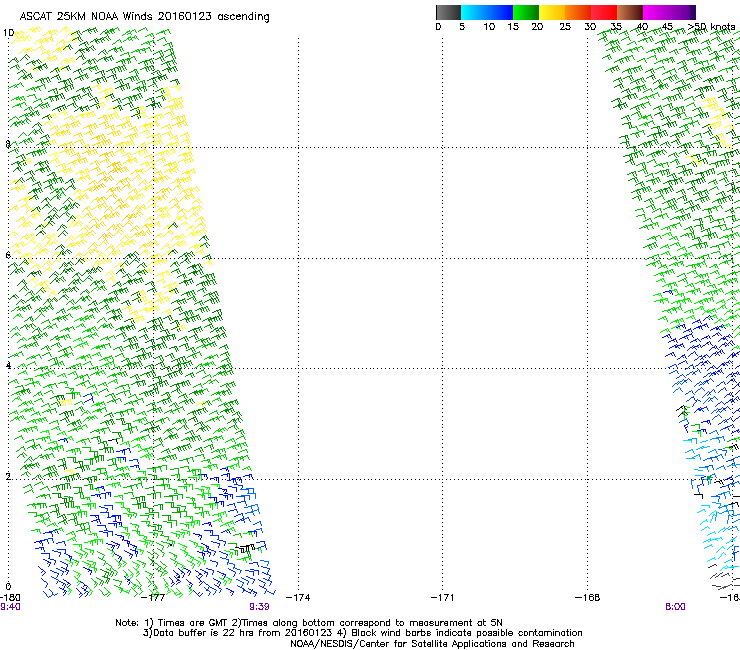Click the '>50 knots' legend label
Image resolution: width=740 pixels, height=650 pixels.
(711, 27)
